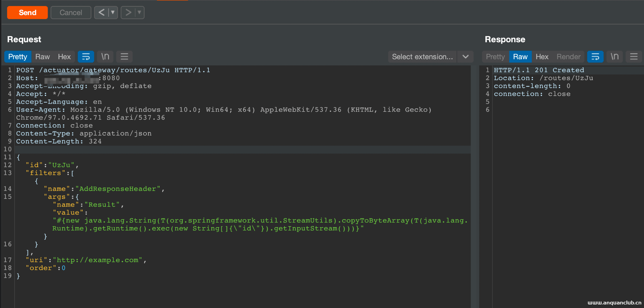Switch Response view to Hex tab
The height and width of the screenshot is (308, 644).
click(542, 57)
